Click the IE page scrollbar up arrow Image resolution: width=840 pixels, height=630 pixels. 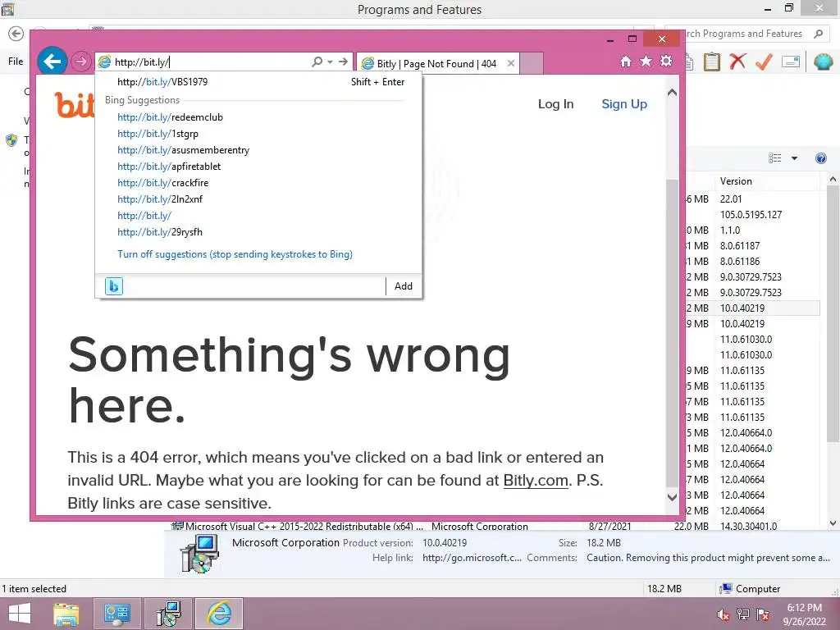673,93
